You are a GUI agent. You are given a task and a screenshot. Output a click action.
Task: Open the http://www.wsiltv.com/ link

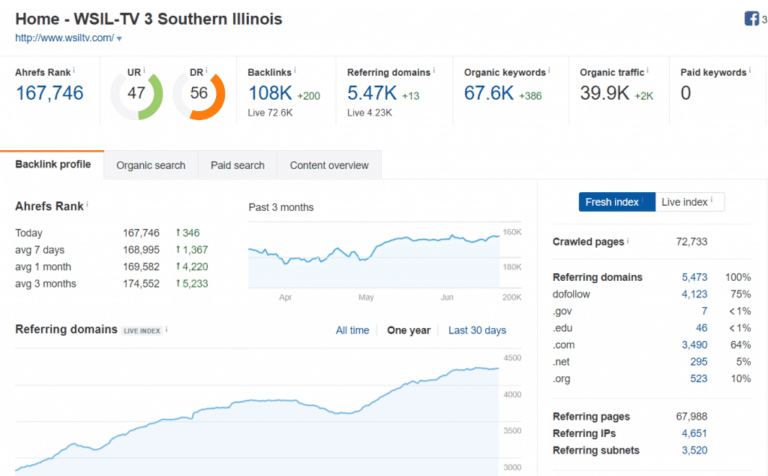coord(63,38)
